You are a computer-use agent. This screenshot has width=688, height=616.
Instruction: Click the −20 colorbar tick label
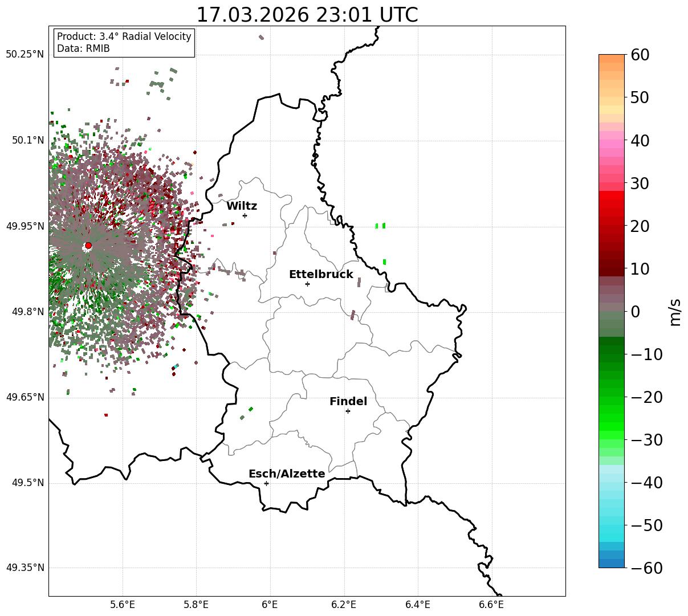point(646,397)
